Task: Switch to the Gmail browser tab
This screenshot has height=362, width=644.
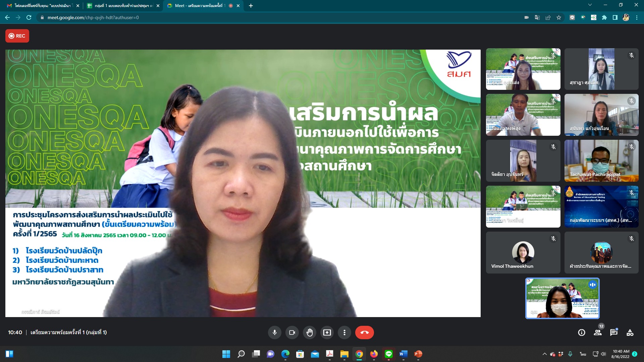Action: (x=42, y=6)
